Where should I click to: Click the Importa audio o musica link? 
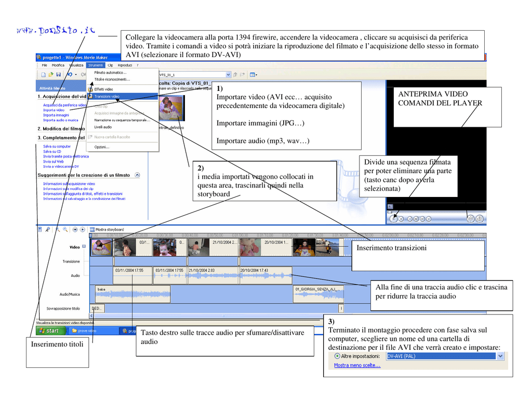pyautogui.click(x=61, y=120)
